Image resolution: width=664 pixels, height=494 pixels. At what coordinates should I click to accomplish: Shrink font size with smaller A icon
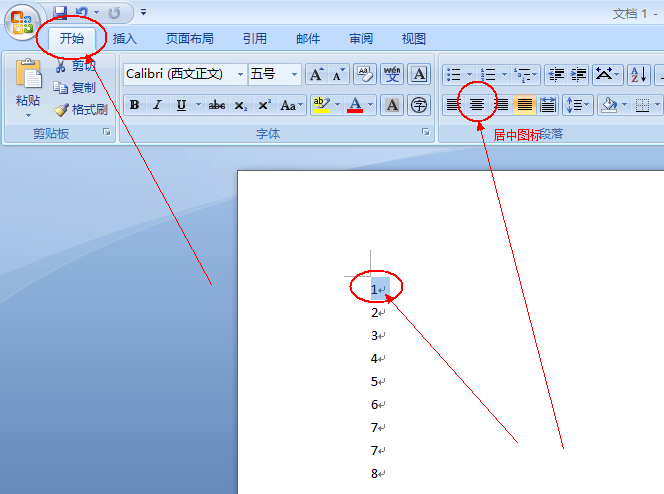[x=338, y=74]
